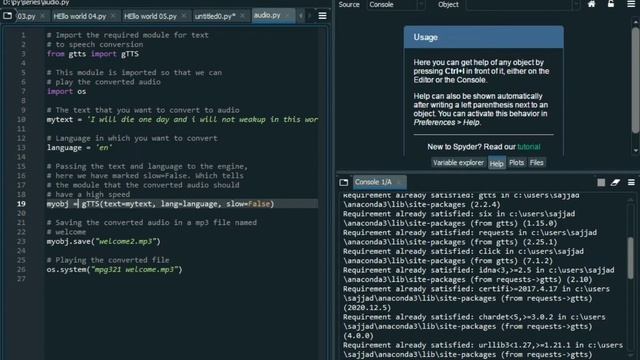Click the language = 'en' line

coord(79,148)
